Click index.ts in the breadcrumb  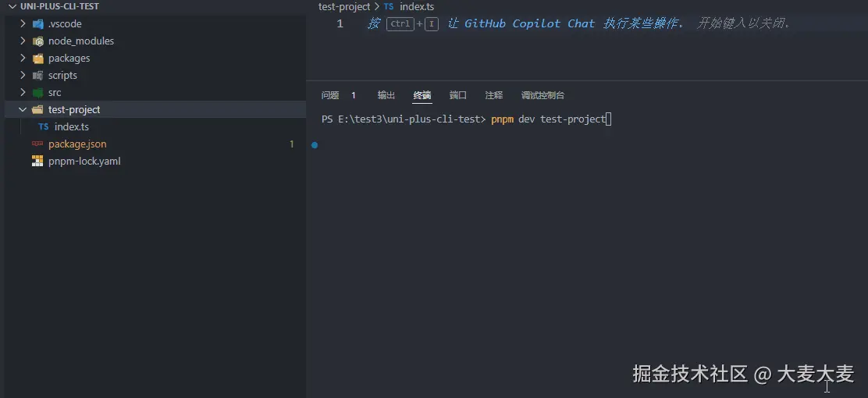tap(417, 7)
